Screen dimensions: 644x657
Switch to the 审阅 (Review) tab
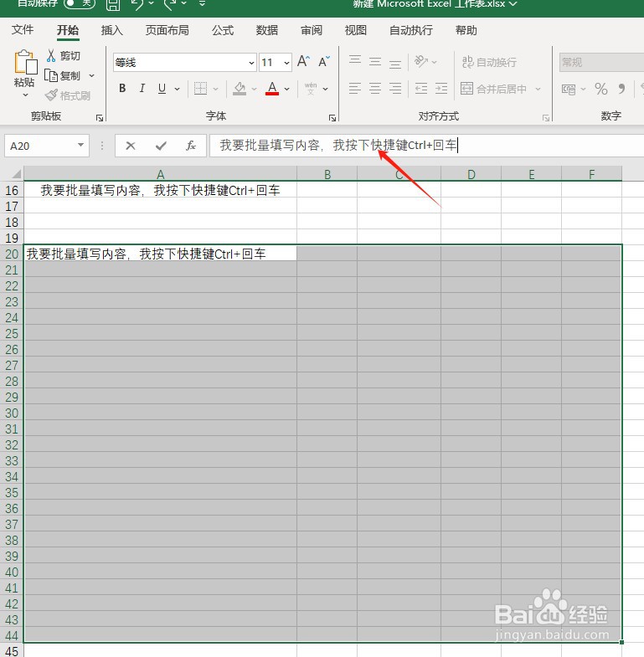click(x=312, y=30)
